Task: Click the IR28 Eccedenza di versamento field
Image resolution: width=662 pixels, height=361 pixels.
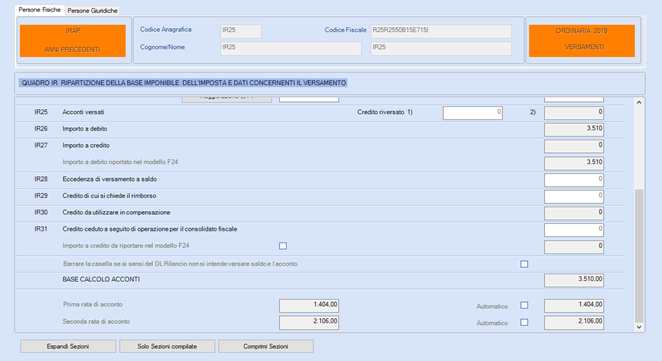Action: coord(574,180)
